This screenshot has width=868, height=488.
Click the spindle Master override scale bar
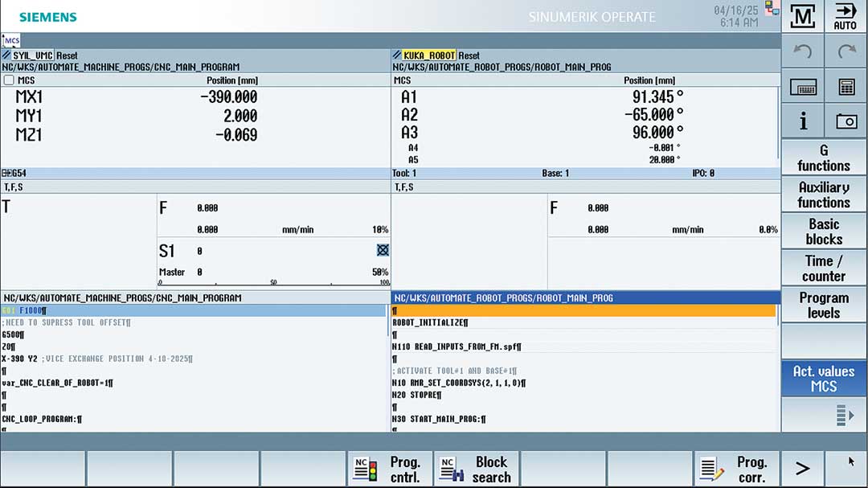[274, 283]
